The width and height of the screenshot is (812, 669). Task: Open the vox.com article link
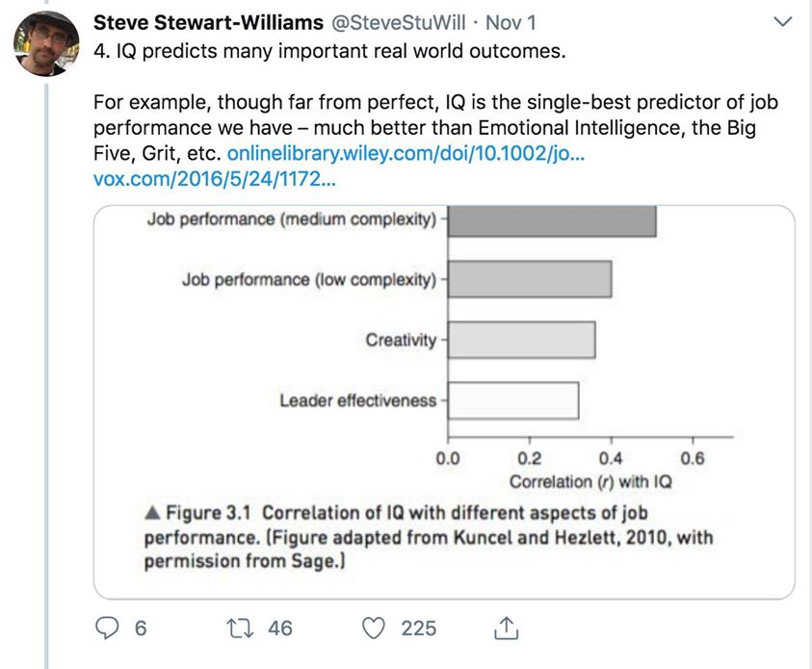tap(214, 178)
